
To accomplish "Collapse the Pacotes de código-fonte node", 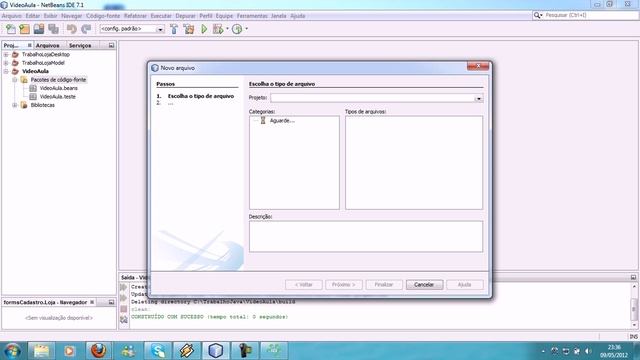I will pyautogui.click(x=15, y=80).
